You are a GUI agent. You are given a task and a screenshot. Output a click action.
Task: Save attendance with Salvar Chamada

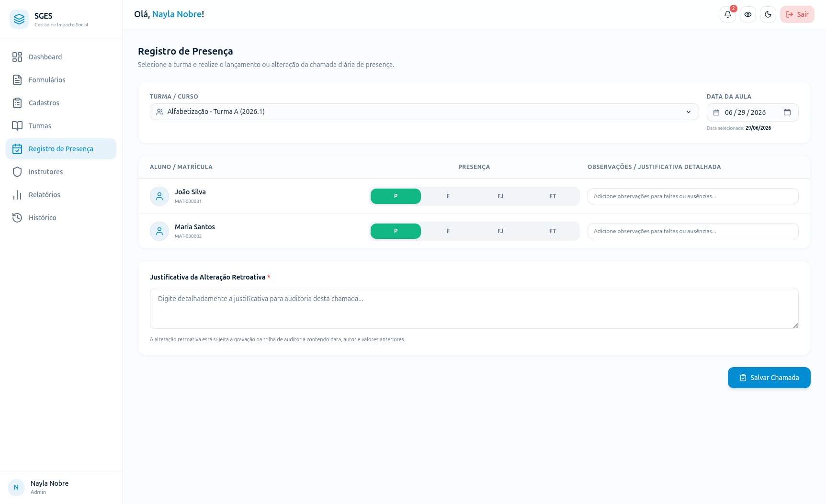point(769,378)
